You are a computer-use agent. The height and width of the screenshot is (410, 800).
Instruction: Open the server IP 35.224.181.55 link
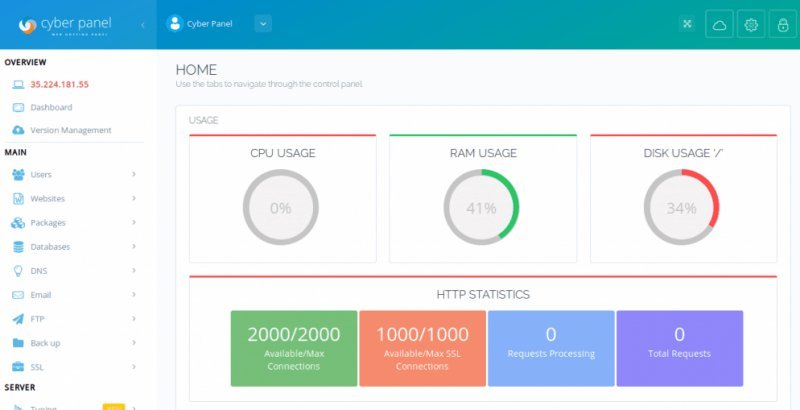tap(59, 85)
